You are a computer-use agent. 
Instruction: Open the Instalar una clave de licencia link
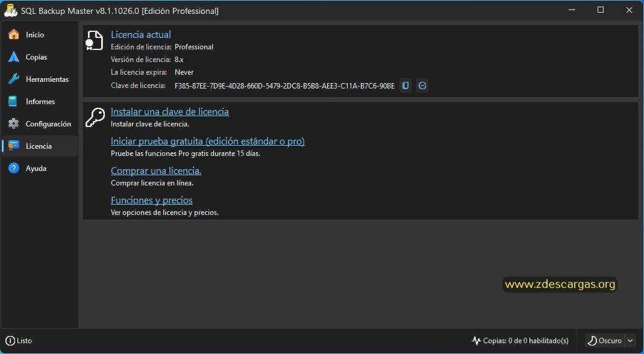170,112
